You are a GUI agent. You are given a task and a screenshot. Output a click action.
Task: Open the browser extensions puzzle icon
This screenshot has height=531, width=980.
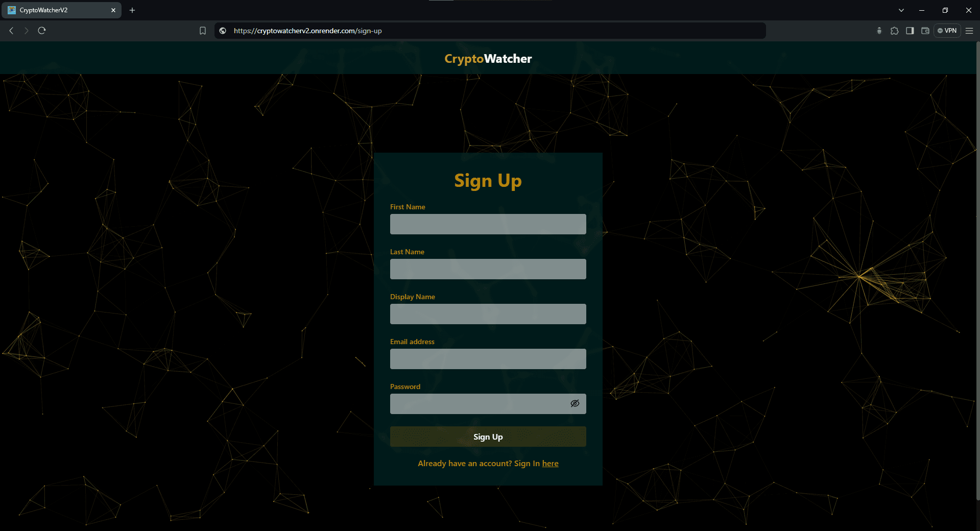[894, 31]
